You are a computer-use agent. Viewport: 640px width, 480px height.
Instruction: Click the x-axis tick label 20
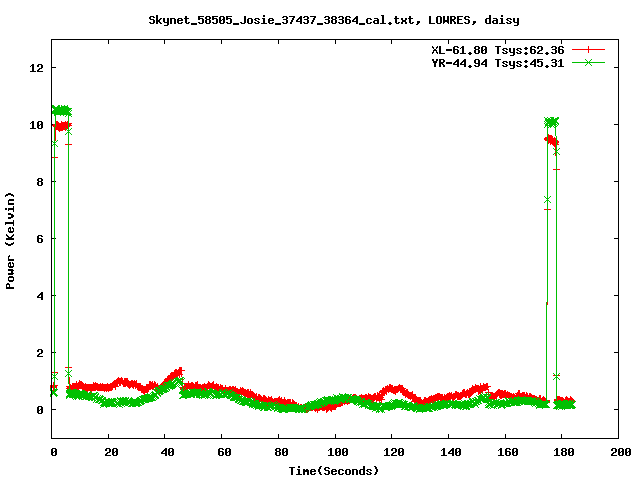coord(111,452)
